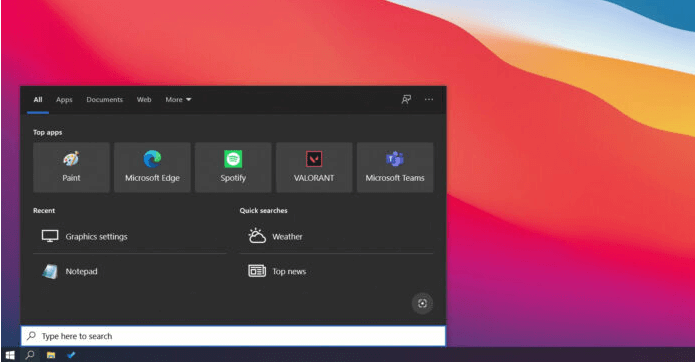Click the Type here to search box
The width and height of the screenshot is (695, 362).
click(x=233, y=336)
